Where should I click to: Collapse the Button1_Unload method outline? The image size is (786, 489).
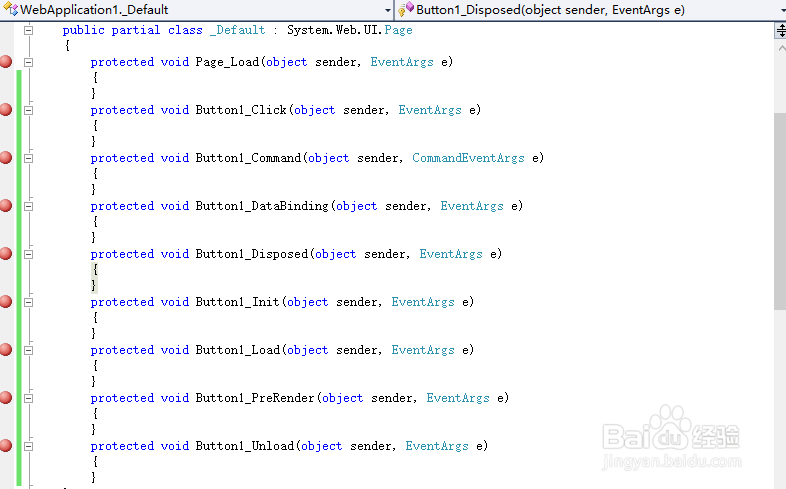(x=29, y=446)
